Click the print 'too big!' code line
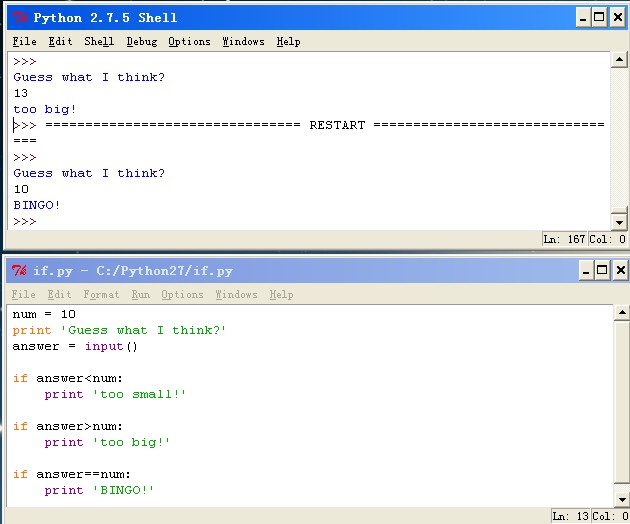 tap(107, 442)
